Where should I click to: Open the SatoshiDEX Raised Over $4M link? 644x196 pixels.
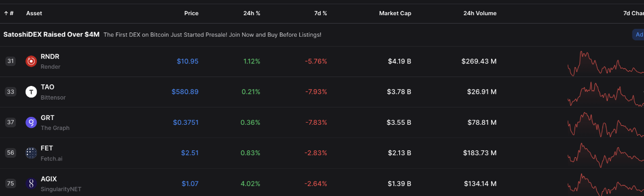coord(51,35)
